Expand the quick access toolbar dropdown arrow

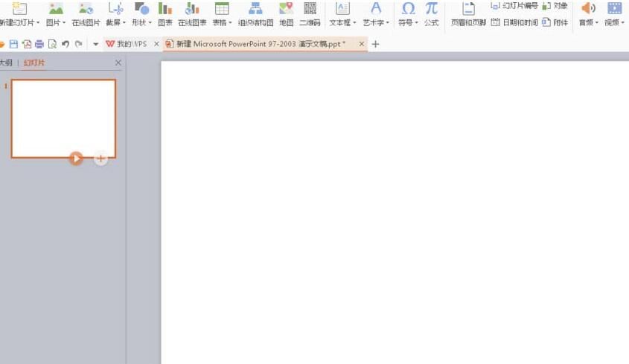pyautogui.click(x=95, y=44)
